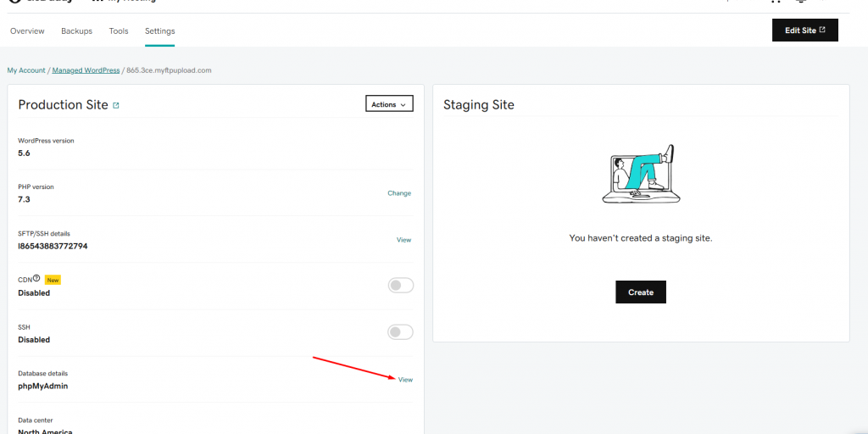The width and height of the screenshot is (868, 434).
Task: Go to the Tools tab
Action: [119, 31]
